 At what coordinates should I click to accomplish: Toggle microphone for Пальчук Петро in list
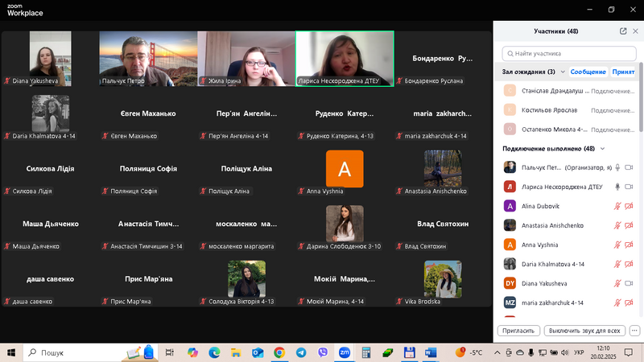pyautogui.click(x=617, y=167)
